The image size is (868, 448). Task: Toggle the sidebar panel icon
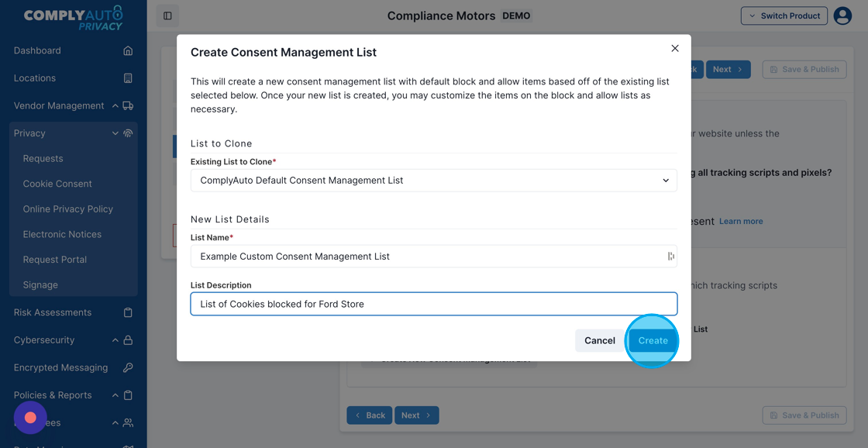[167, 16]
